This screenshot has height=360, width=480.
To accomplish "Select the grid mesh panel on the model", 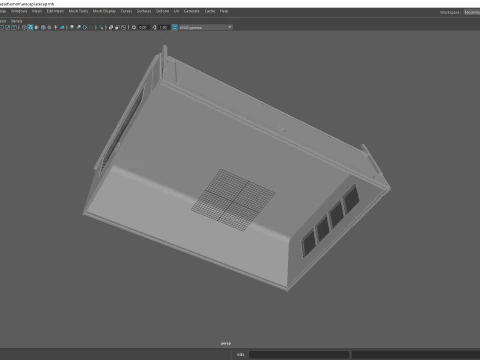I will point(233,200).
